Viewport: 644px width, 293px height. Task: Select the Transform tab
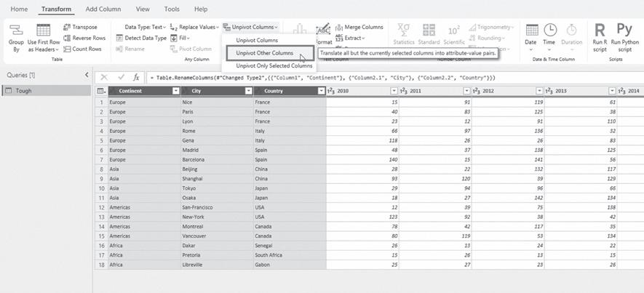click(x=56, y=9)
